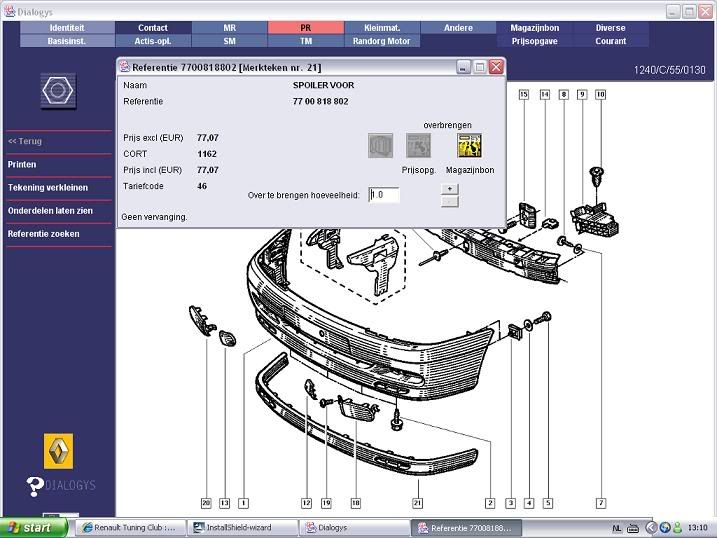Click the first greyed overbrengen icon
The image size is (717, 538).
(380, 145)
